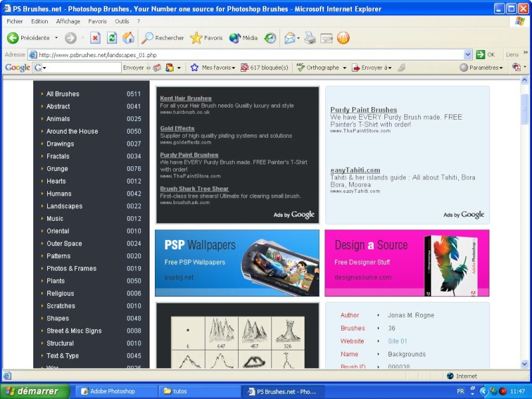Click the mail envelope icon
532x399 pixels.
(x=289, y=38)
